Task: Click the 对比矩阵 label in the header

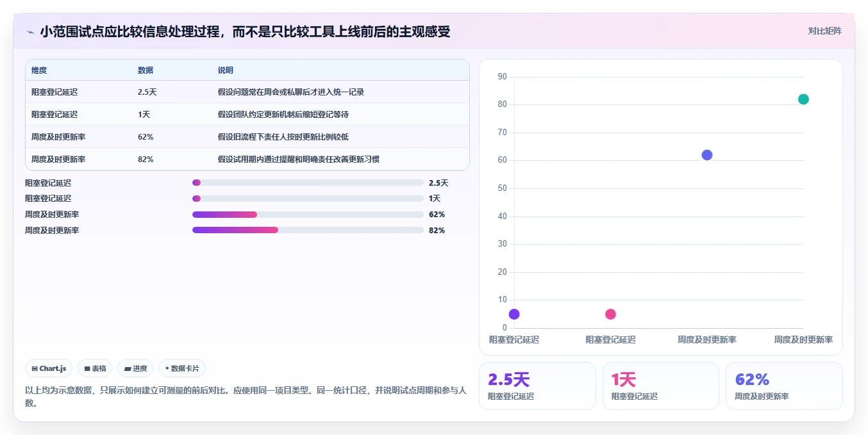Action: [824, 31]
